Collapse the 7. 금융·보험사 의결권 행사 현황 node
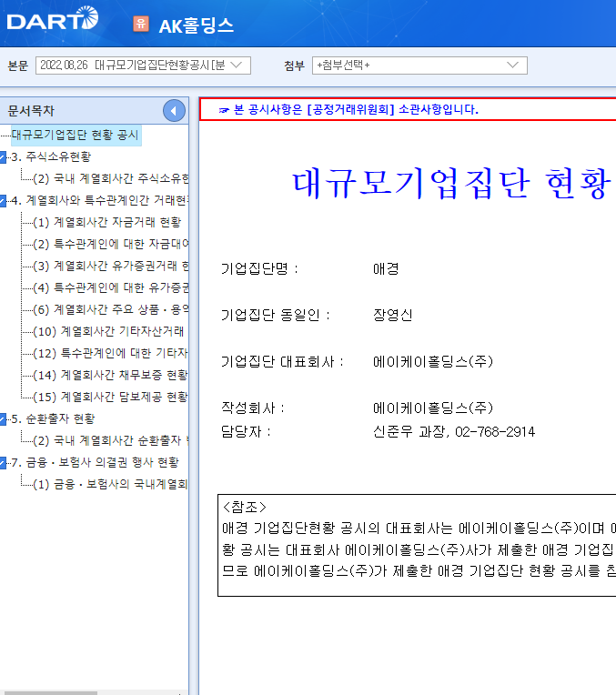This screenshot has width=616, height=695. (x=3, y=463)
